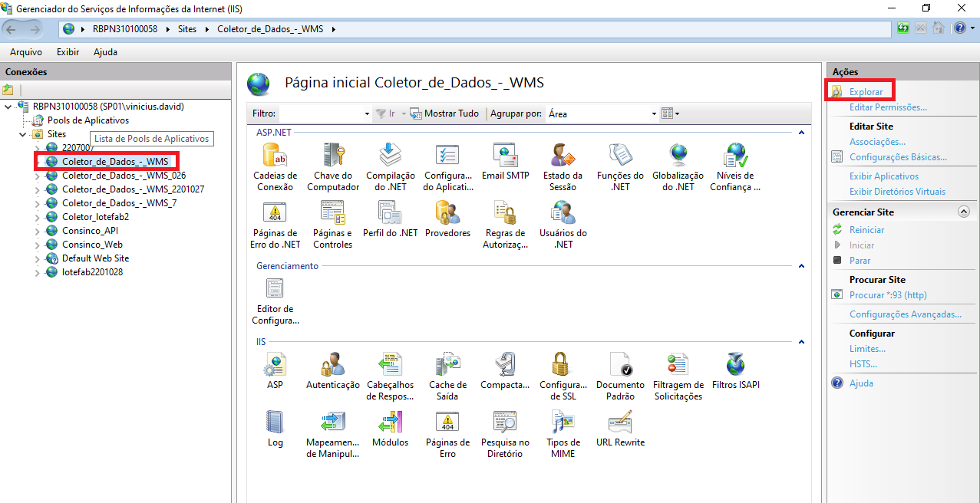Collapse the Sites tree node
Image resolution: width=980 pixels, height=503 pixels.
pyautogui.click(x=23, y=134)
